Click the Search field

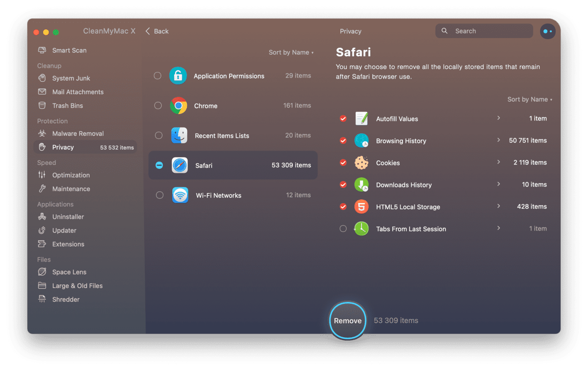(x=484, y=31)
